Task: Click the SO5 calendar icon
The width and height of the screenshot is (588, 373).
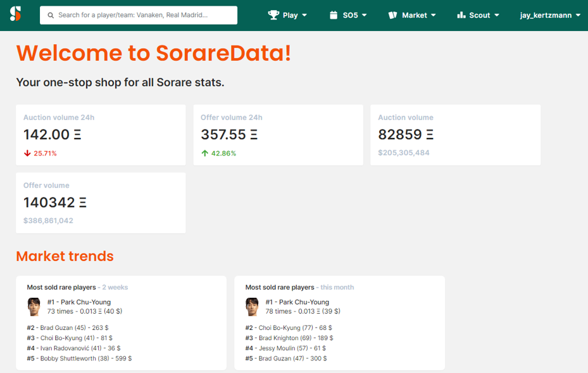Action: point(334,15)
